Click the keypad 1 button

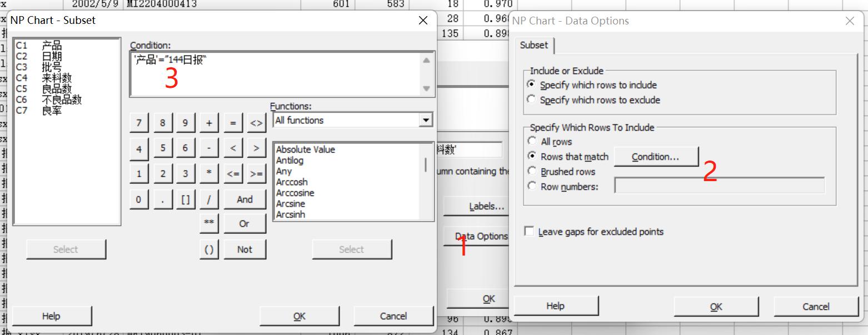tap(139, 174)
